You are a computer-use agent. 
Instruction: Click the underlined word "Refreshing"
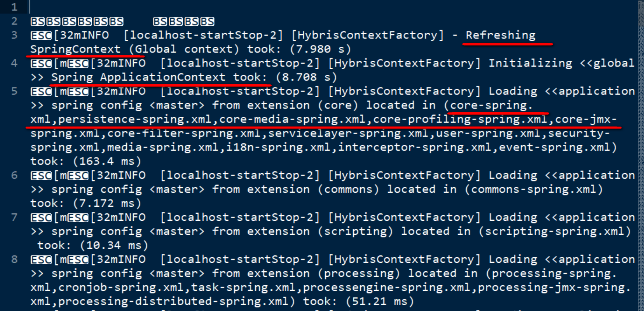[500, 35]
